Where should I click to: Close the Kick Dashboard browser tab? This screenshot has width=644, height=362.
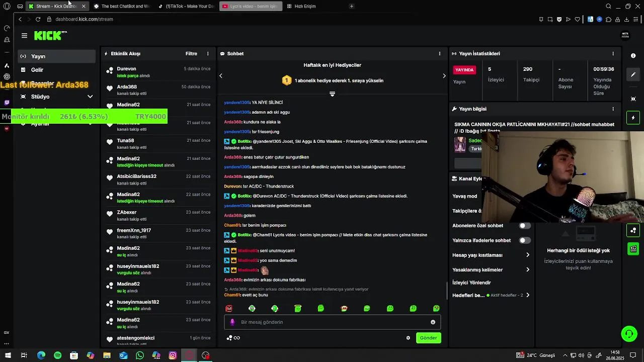coord(84,6)
